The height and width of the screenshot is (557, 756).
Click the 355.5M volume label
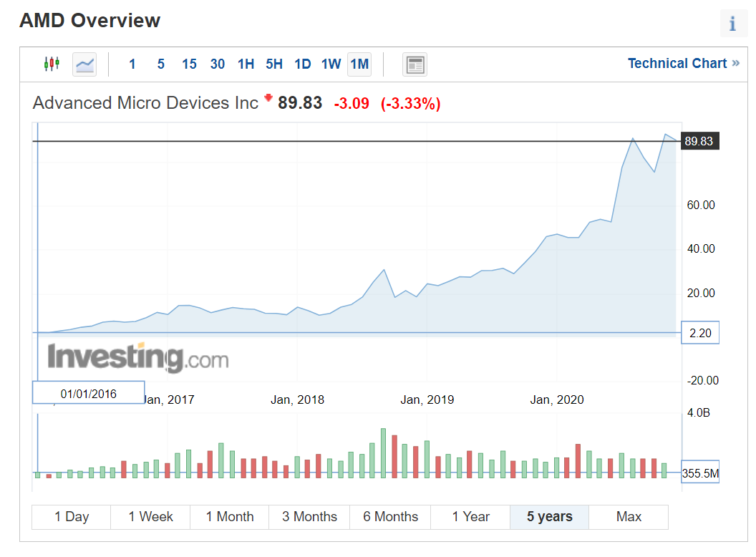pos(700,473)
